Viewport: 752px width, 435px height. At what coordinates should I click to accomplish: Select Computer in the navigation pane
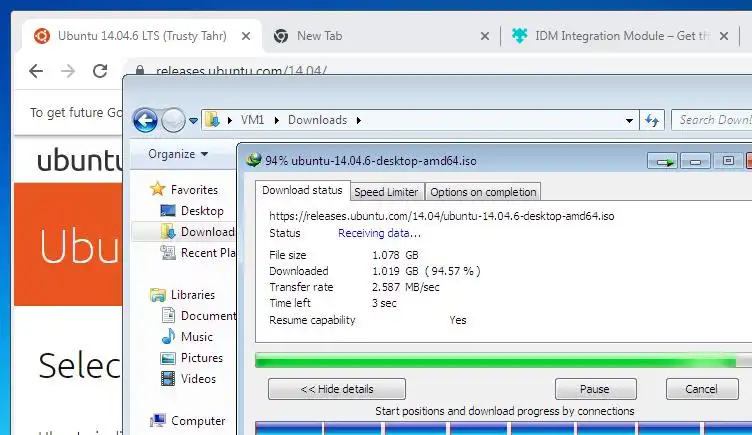pos(187,421)
